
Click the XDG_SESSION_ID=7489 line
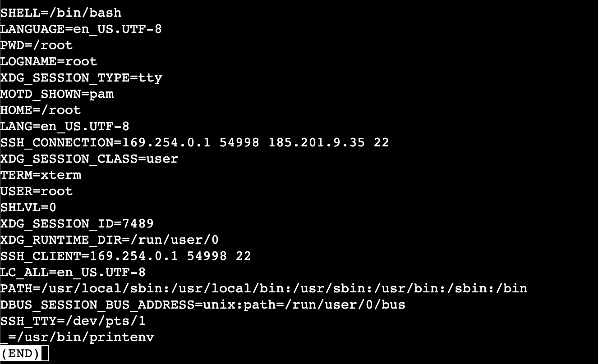click(77, 223)
